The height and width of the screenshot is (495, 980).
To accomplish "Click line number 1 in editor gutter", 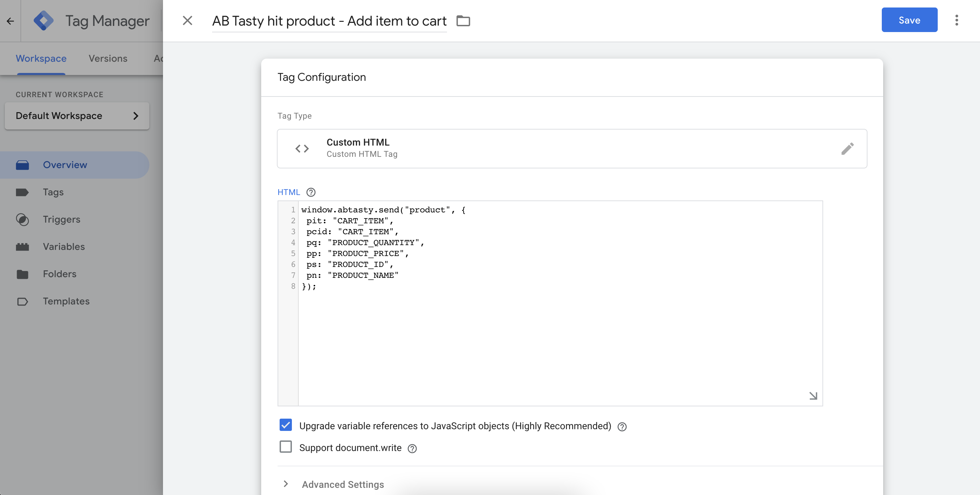I will point(293,210).
